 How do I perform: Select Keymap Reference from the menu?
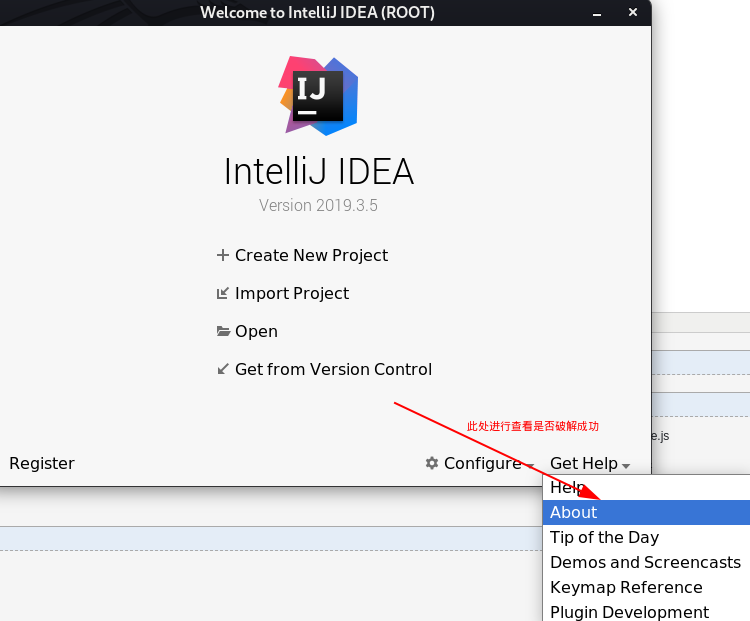pos(646,587)
